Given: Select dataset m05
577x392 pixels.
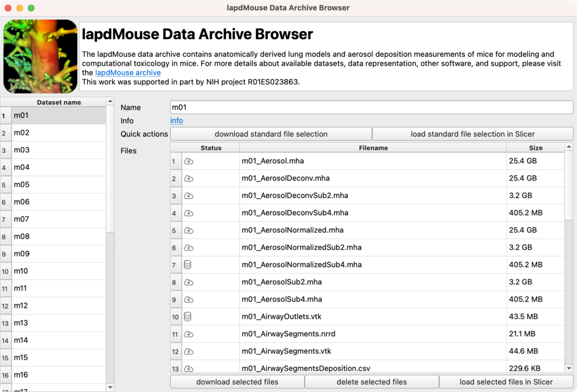Looking at the screenshot, I should click(x=59, y=184).
